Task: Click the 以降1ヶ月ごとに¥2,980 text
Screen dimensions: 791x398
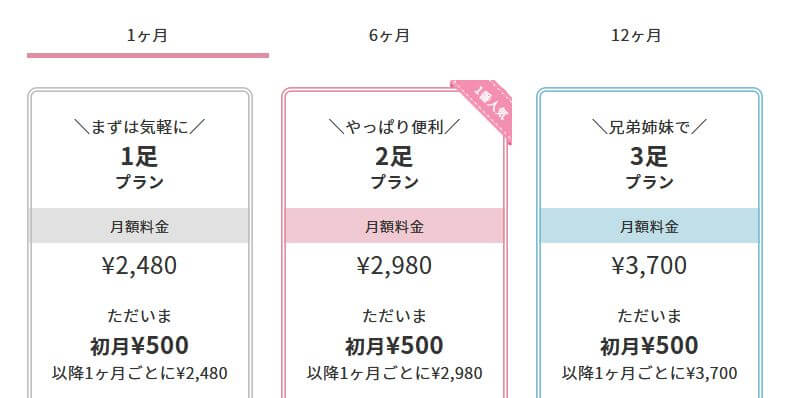Action: [x=394, y=373]
